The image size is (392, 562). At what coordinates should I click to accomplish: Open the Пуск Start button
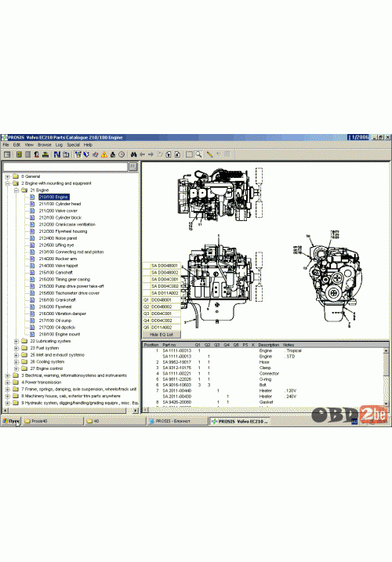click(11, 422)
